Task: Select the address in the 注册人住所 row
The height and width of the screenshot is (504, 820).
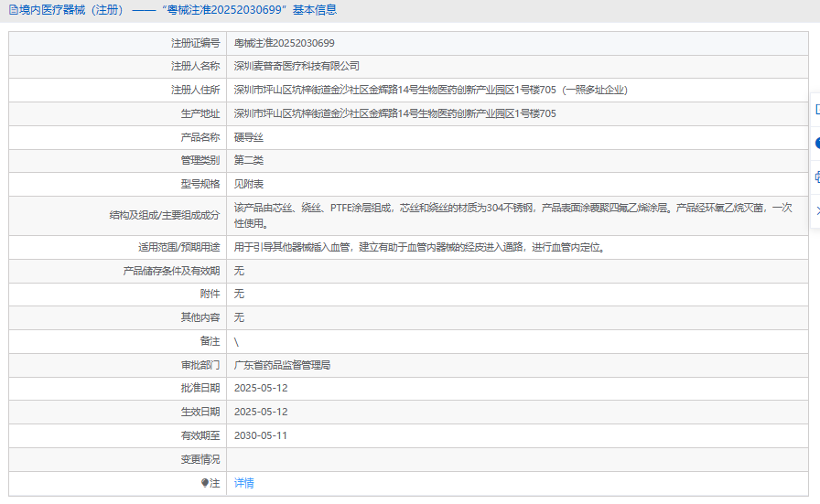Action: (x=430, y=90)
